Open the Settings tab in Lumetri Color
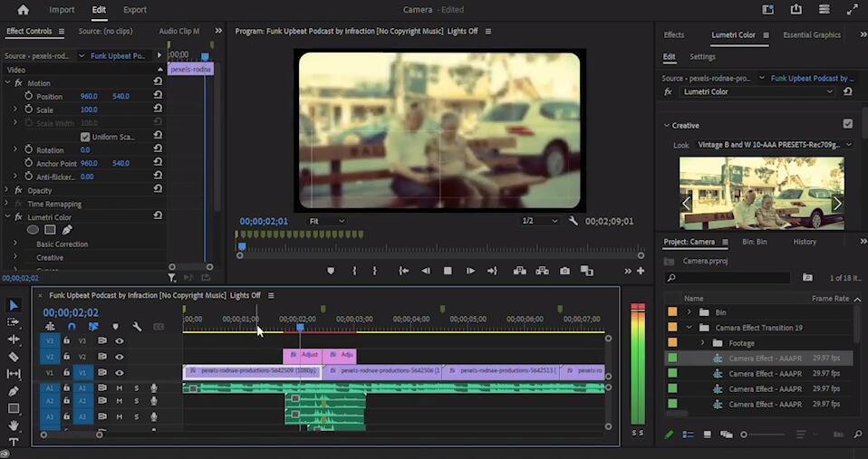This screenshot has height=459, width=868. (x=702, y=56)
